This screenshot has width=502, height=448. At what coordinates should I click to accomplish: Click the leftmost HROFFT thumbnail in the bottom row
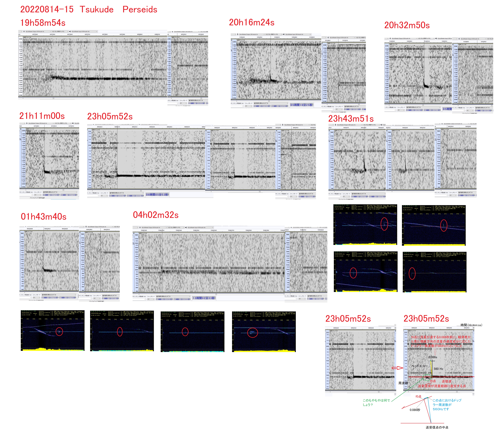click(x=53, y=331)
